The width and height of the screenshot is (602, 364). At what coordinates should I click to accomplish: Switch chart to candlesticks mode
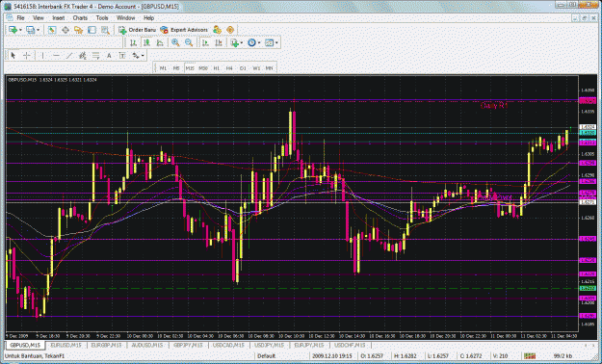pos(146,42)
